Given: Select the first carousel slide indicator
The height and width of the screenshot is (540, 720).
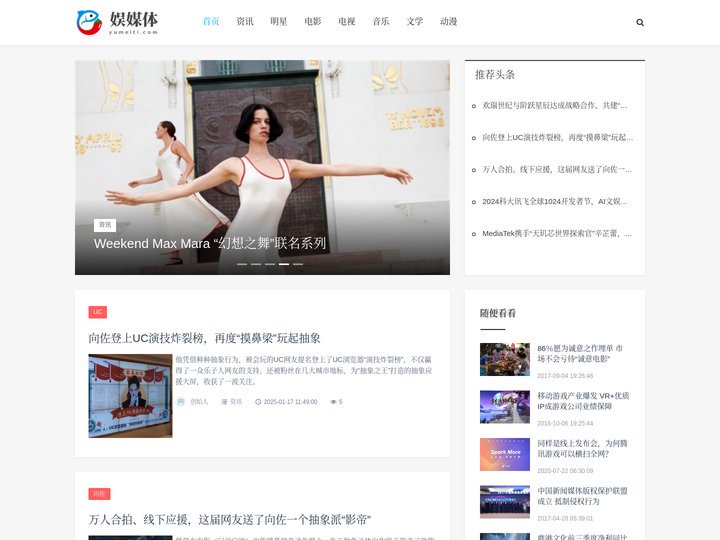Looking at the screenshot, I should tap(242, 264).
